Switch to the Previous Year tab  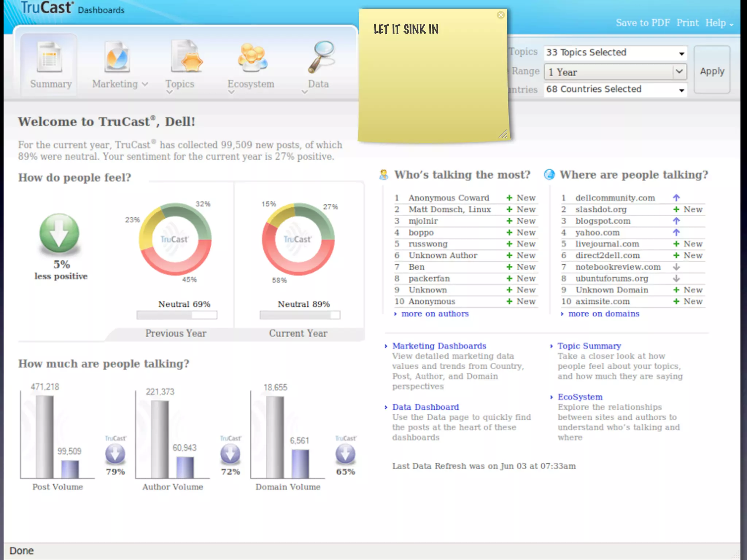coord(176,333)
